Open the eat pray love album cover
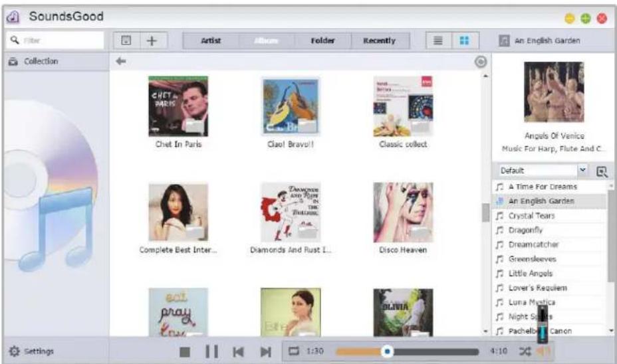617x364 pixels. click(x=178, y=312)
